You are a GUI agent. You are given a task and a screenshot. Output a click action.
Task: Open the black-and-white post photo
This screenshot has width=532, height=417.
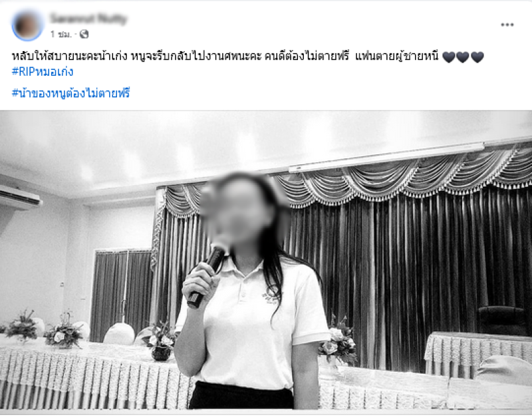(x=266, y=261)
